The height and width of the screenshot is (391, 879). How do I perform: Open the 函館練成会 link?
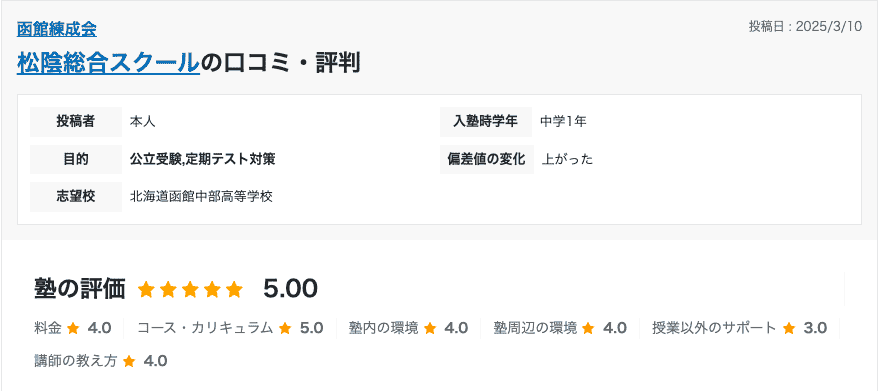click(57, 29)
